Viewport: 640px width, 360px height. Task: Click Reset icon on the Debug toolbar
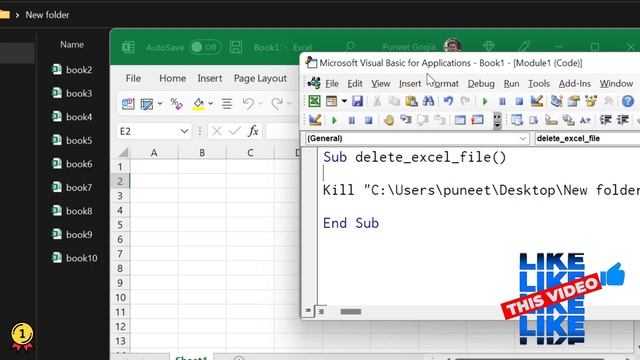pos(368,120)
